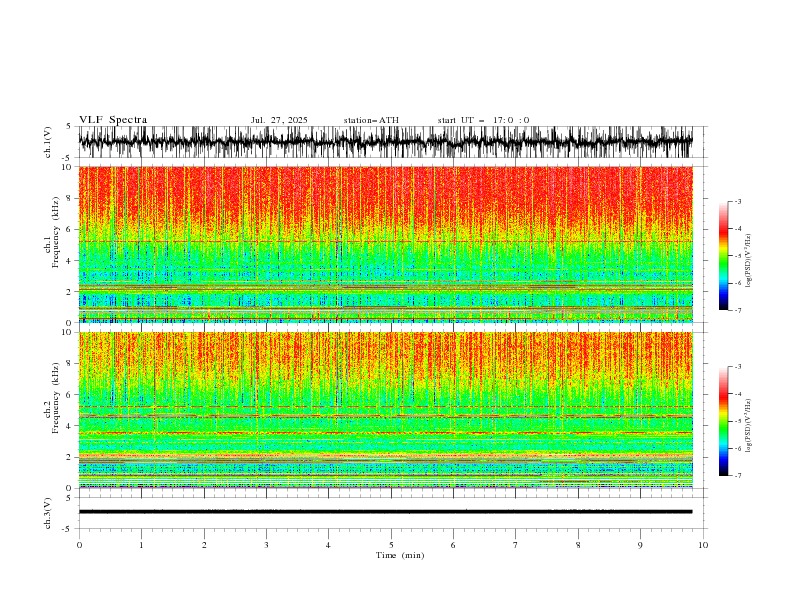This screenshot has width=792, height=612.
Task: Click the "VLF Spectra" title text
Action: (113, 120)
